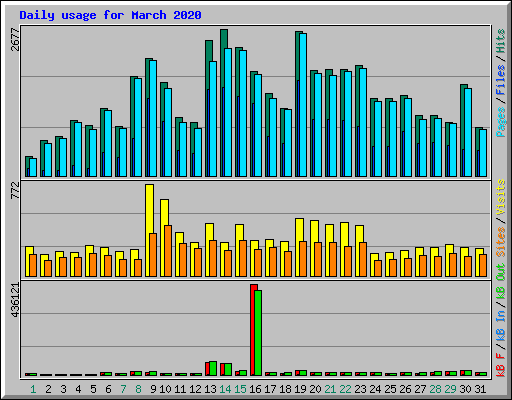Click day 1 on the x-axis
This screenshot has height=400, width=512.
coord(33,389)
